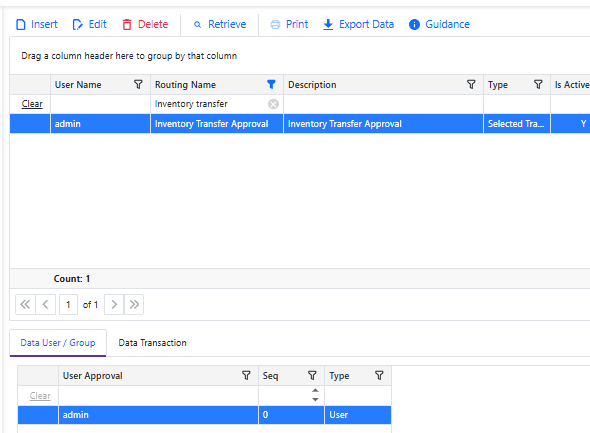The image size is (590, 433).
Task: Click the top grid Type filter input
Action: click(x=517, y=104)
